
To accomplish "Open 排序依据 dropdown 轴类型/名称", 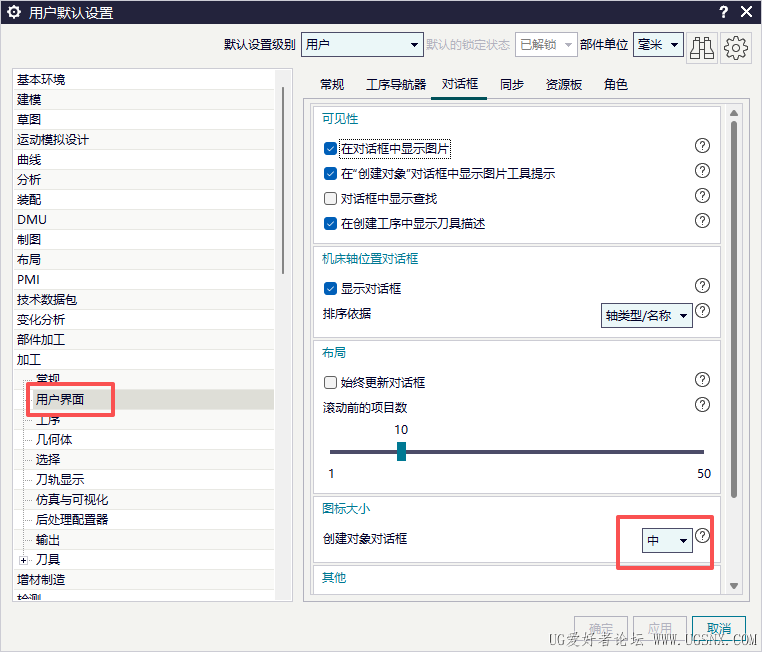I will coord(646,316).
